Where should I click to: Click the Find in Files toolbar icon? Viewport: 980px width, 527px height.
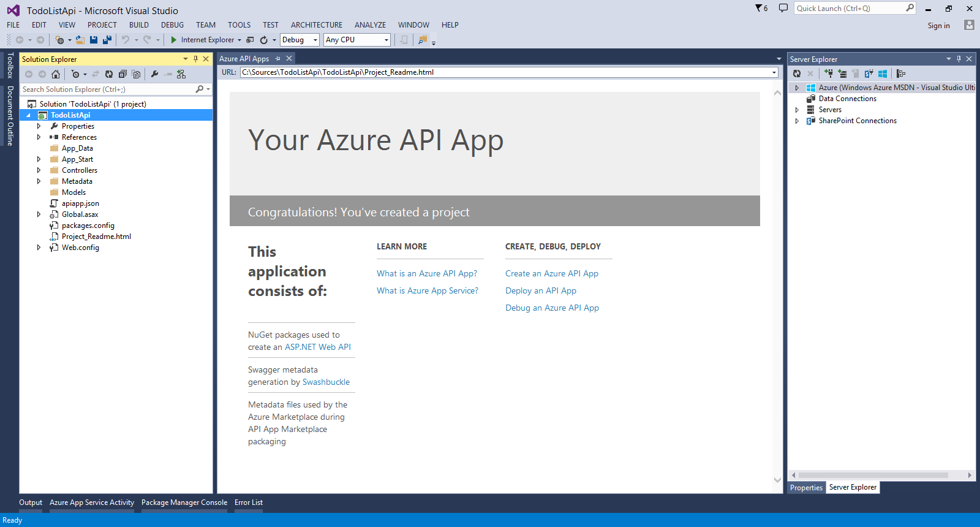coord(423,40)
